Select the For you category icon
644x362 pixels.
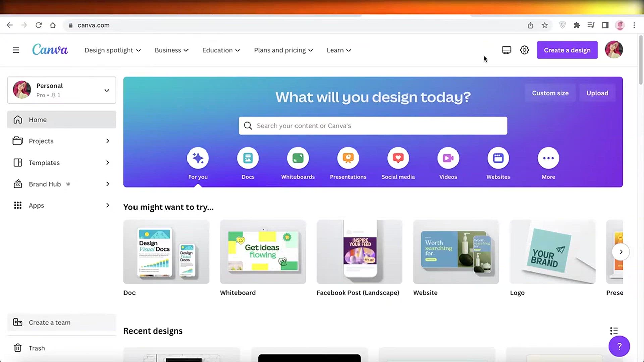198,158
